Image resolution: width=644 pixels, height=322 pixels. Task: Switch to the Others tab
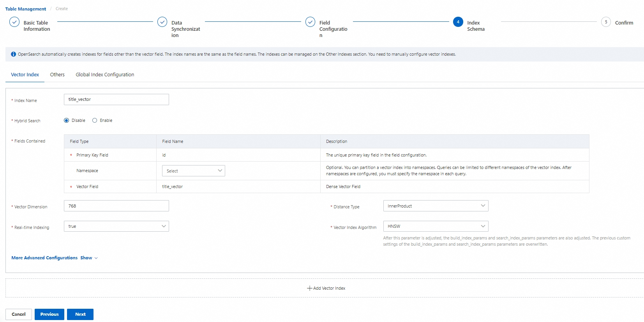tap(57, 74)
